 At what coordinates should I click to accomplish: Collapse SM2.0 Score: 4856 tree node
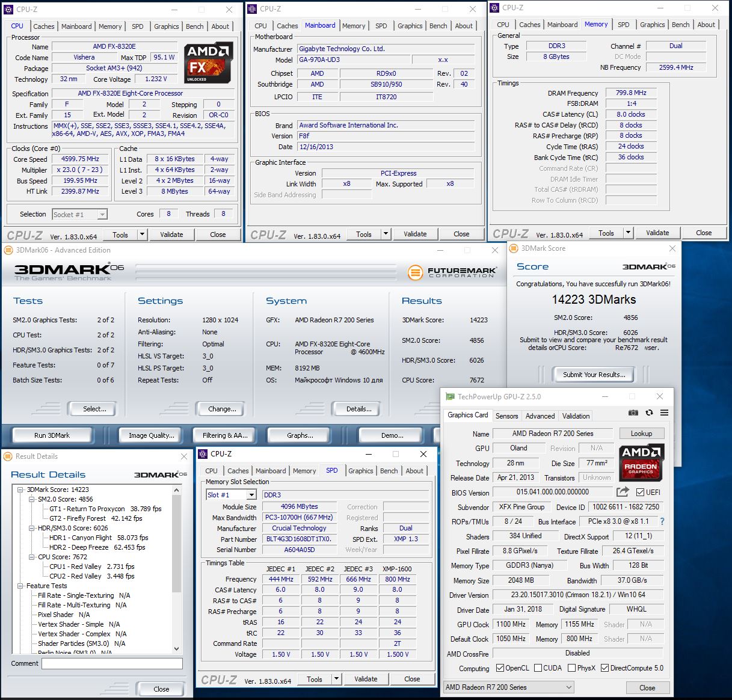(32, 499)
